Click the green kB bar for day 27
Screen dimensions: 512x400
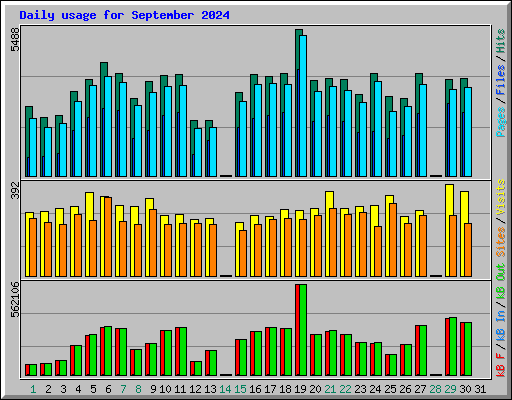(x=423, y=351)
